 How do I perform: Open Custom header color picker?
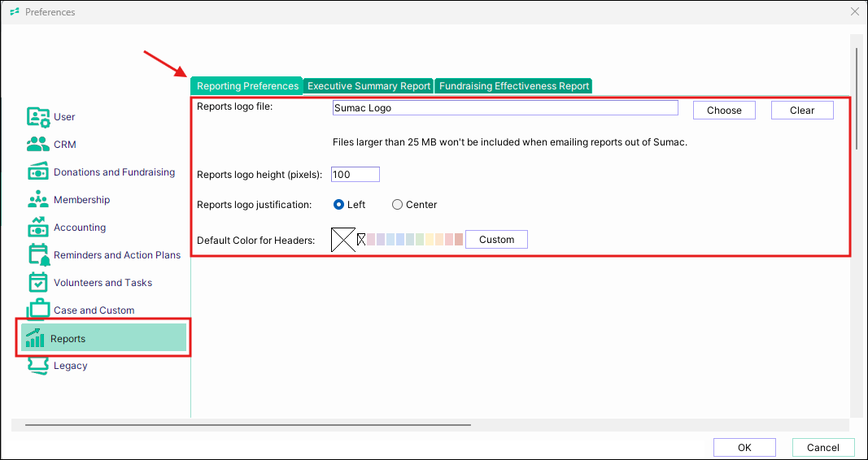click(496, 240)
